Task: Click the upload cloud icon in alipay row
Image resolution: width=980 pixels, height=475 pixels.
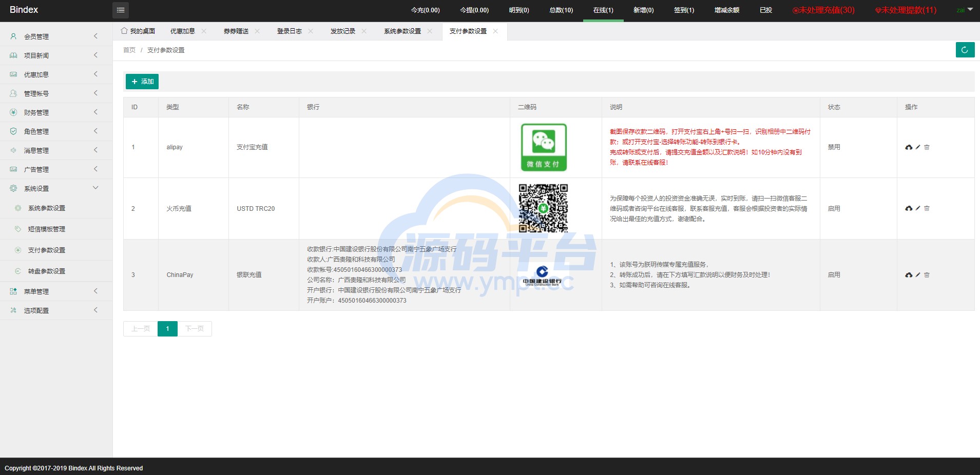Action: click(909, 147)
